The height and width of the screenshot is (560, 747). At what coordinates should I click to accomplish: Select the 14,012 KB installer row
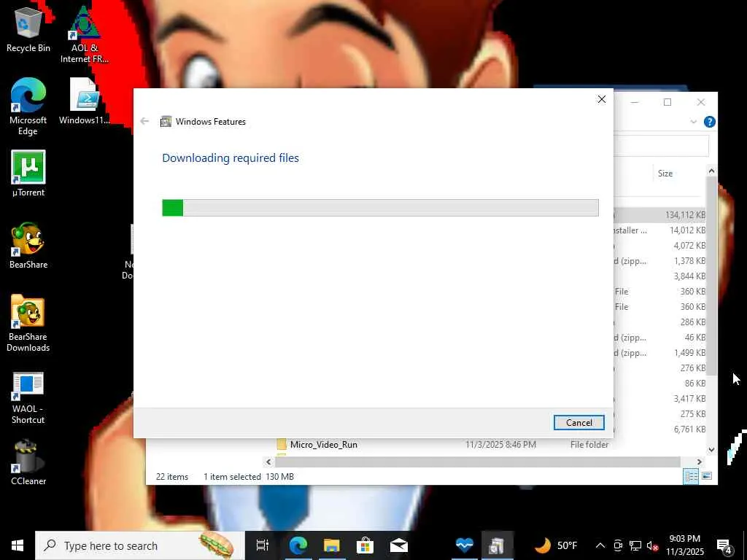pyautogui.click(x=660, y=230)
